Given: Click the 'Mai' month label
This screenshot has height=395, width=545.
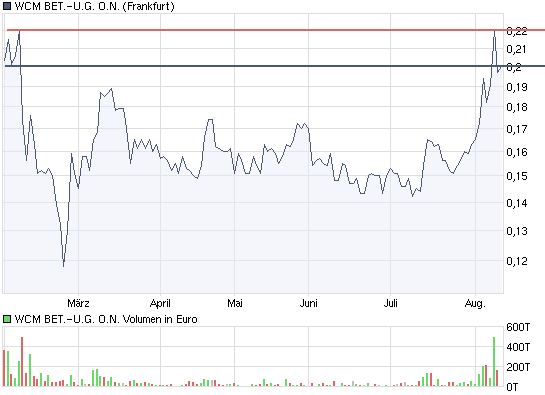Looking at the screenshot, I should pyautogui.click(x=235, y=303).
